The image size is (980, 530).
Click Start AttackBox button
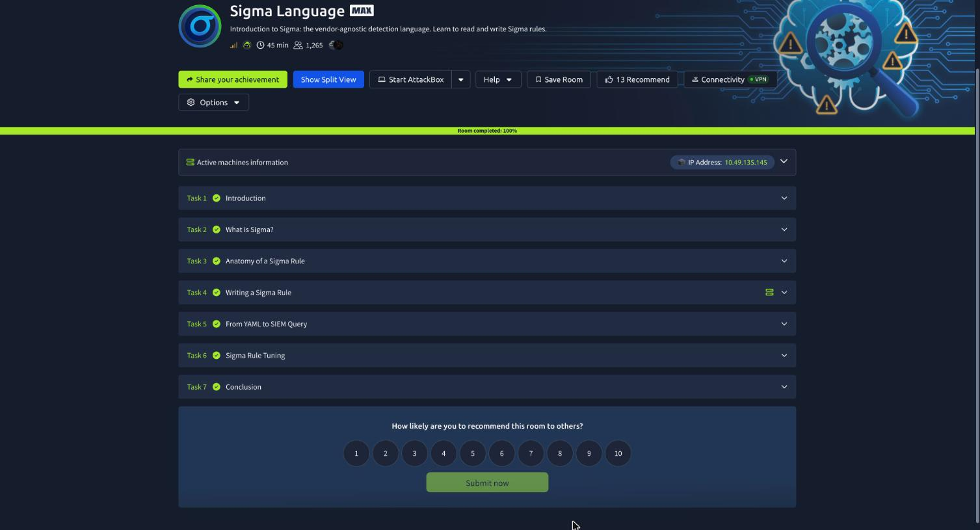tap(411, 79)
